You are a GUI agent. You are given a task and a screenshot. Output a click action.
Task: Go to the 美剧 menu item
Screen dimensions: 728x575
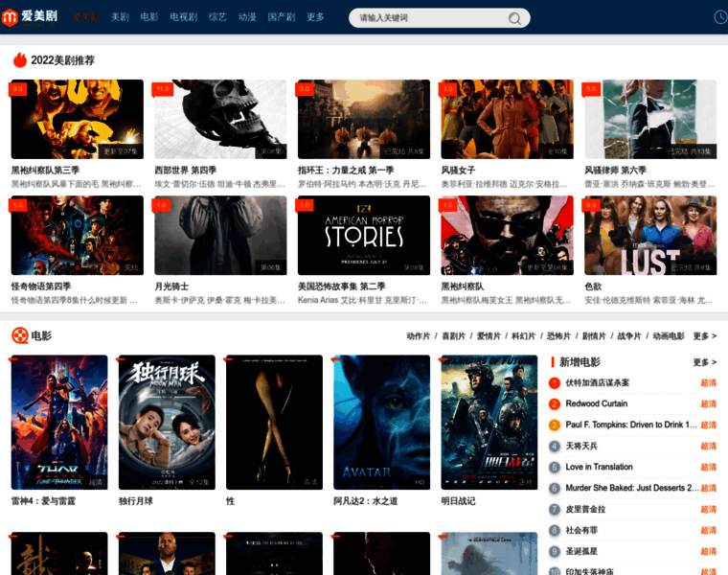point(120,17)
